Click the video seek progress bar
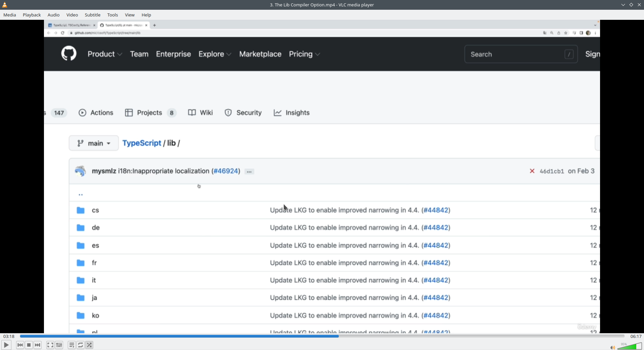Viewport: 644px width, 350px height. point(322,336)
